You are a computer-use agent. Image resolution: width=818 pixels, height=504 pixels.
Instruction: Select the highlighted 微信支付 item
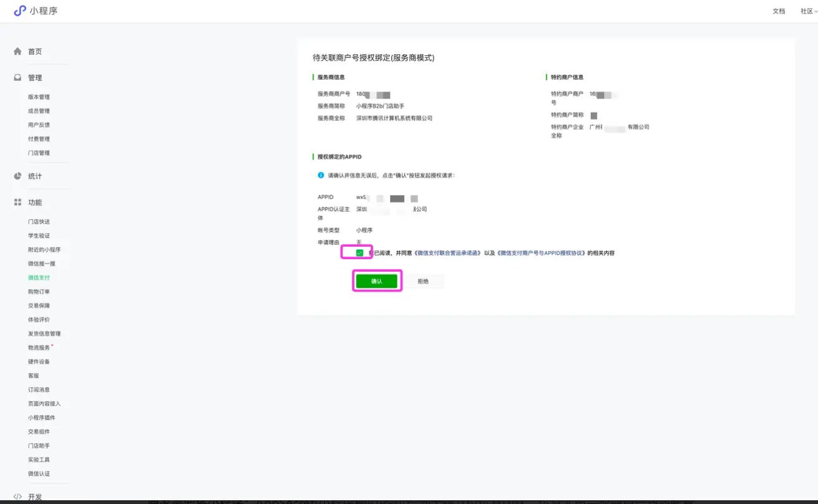(x=39, y=278)
